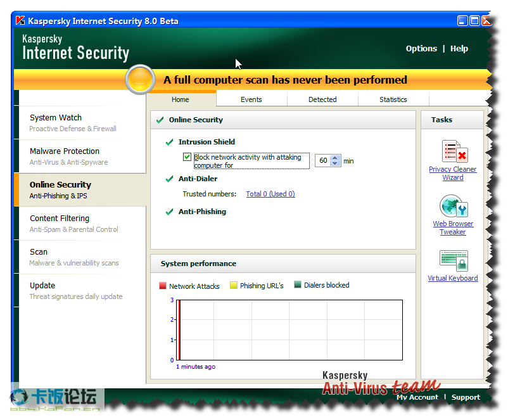508x420 pixels.
Task: Click the Anti-Dialer status checkmark
Action: point(169,179)
